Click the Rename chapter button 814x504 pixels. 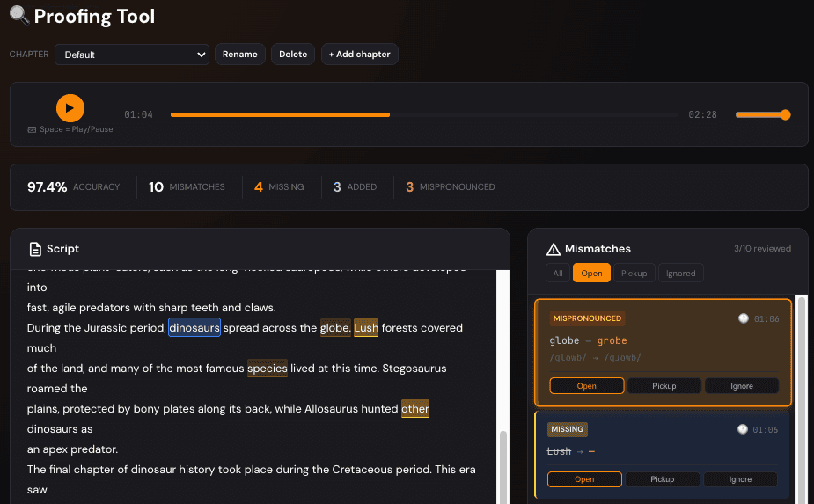(240, 55)
